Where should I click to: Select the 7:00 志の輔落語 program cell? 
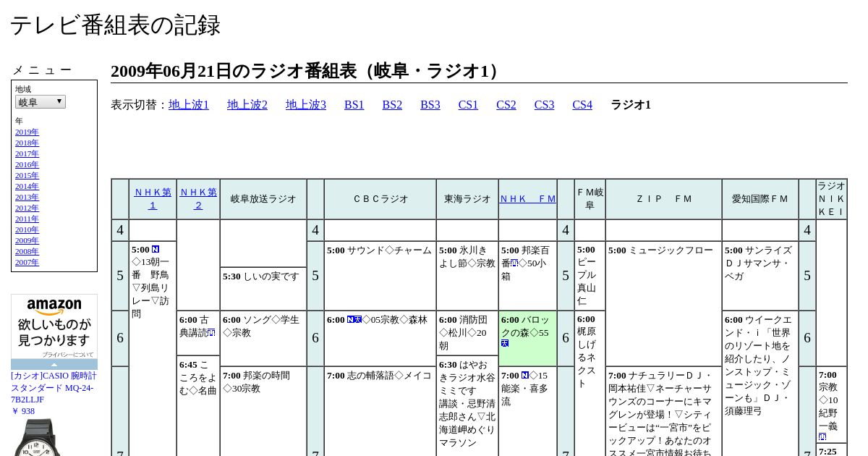point(380,411)
